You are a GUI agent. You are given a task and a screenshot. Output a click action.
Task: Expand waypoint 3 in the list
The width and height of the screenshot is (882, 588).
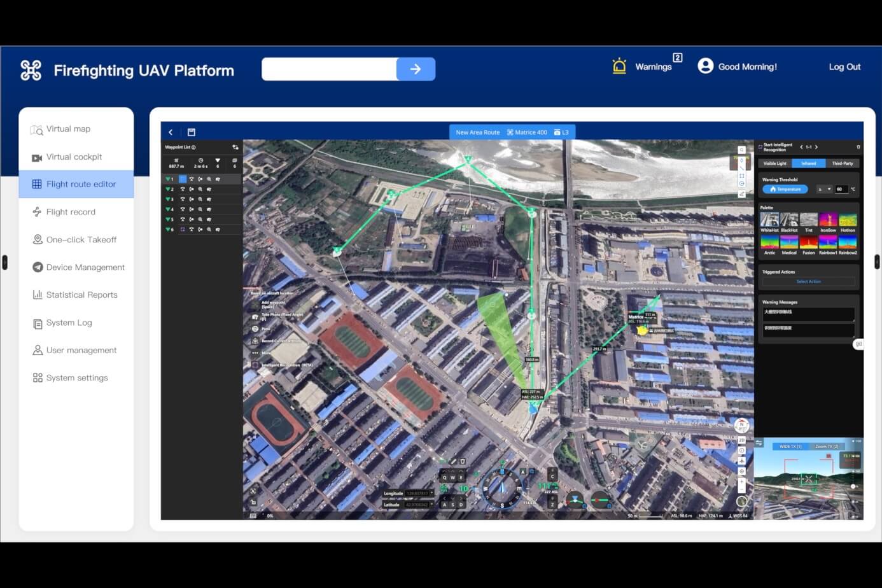click(x=167, y=199)
